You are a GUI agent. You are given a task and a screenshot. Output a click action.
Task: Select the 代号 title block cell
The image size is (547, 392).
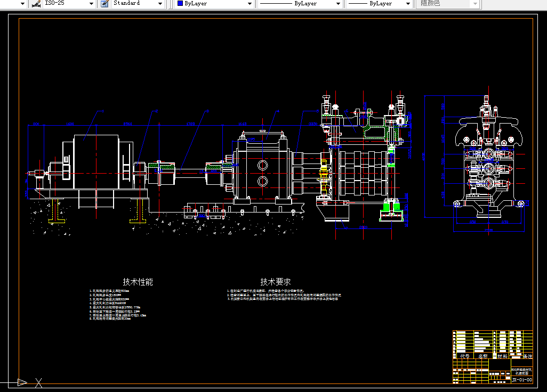(x=465, y=356)
